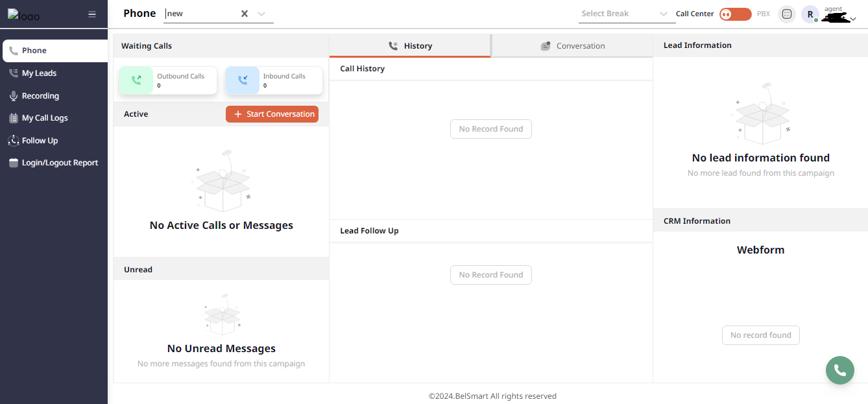The width and height of the screenshot is (868, 404).
Task: Clear the campaign search with the X icon
Action: pos(244,13)
